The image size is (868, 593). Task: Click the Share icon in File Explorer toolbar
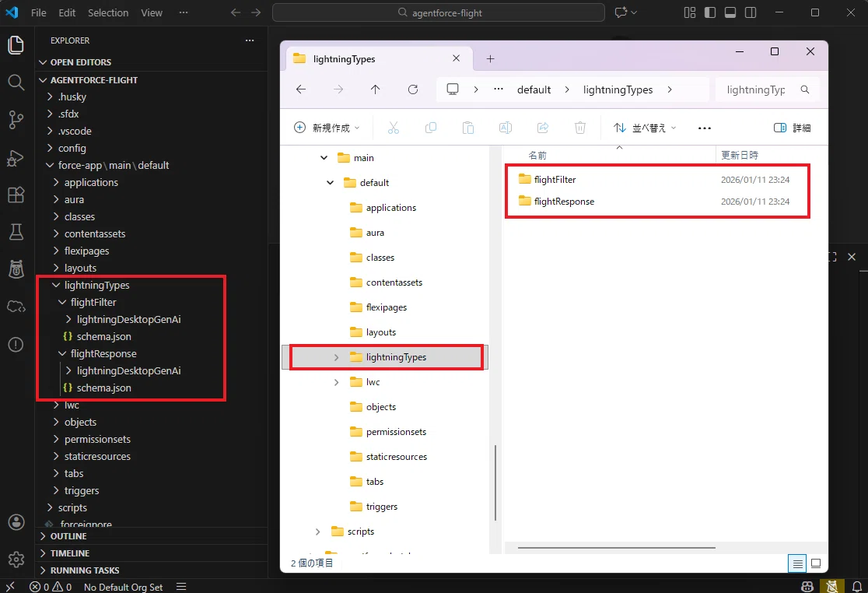tap(543, 128)
